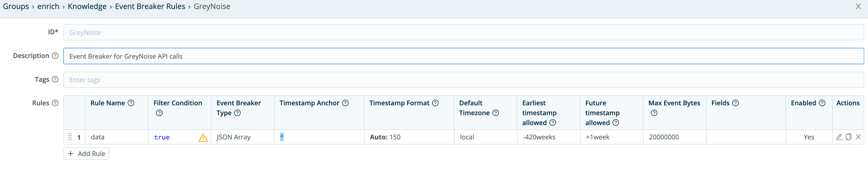Navigate to Event Breaker Rules breadcrumb
This screenshot has height=177, width=868.
click(x=150, y=6)
